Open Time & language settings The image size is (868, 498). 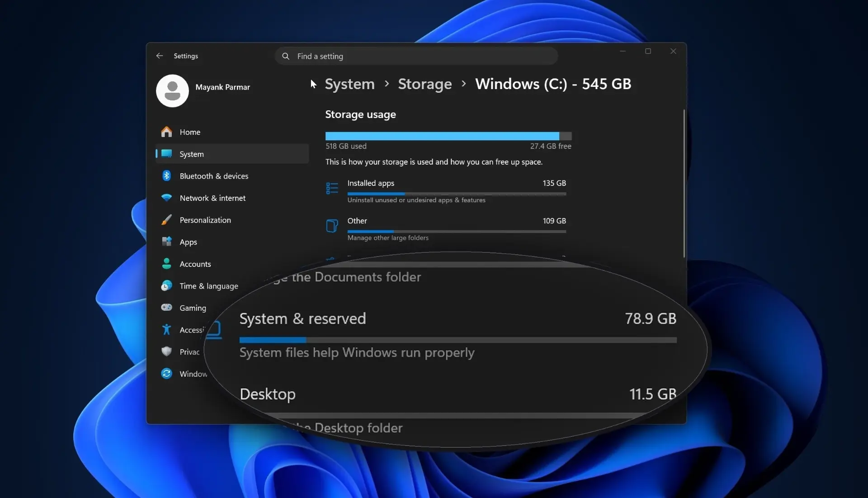tap(209, 286)
